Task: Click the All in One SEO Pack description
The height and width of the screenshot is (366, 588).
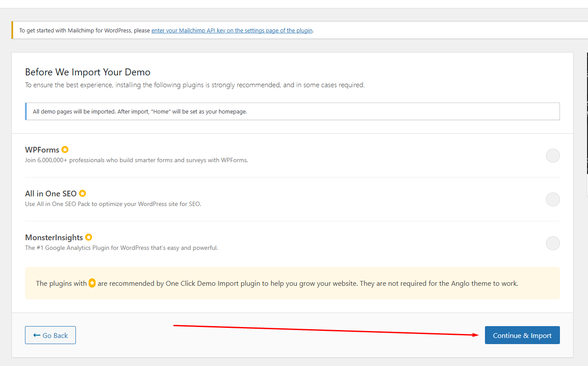Action: pos(113,204)
